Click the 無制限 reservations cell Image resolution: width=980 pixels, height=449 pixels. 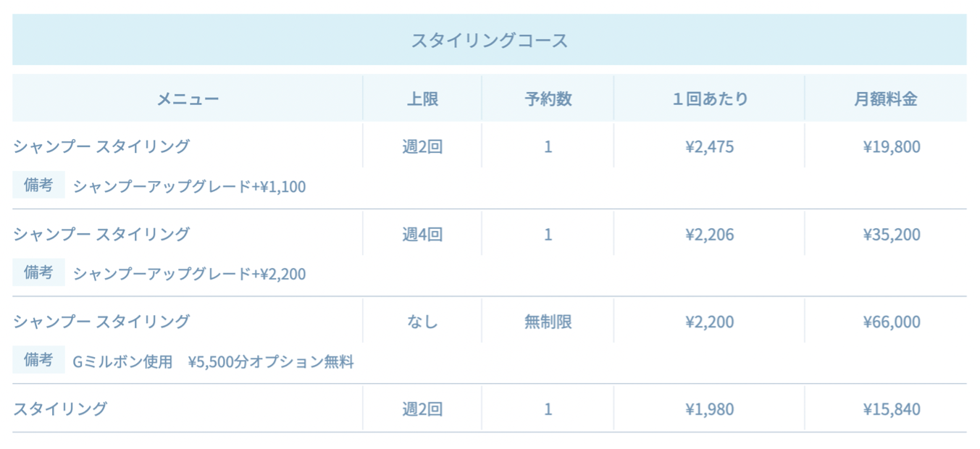click(x=548, y=322)
